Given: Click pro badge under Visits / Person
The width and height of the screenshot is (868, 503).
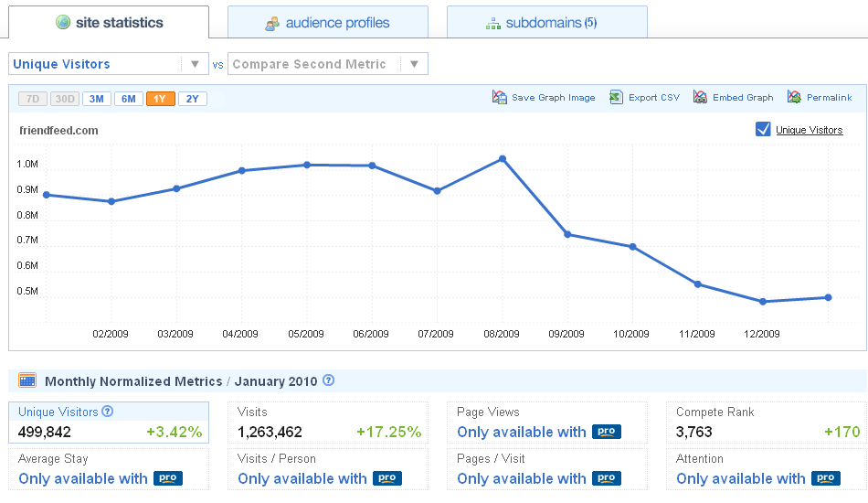Looking at the screenshot, I should (387, 478).
